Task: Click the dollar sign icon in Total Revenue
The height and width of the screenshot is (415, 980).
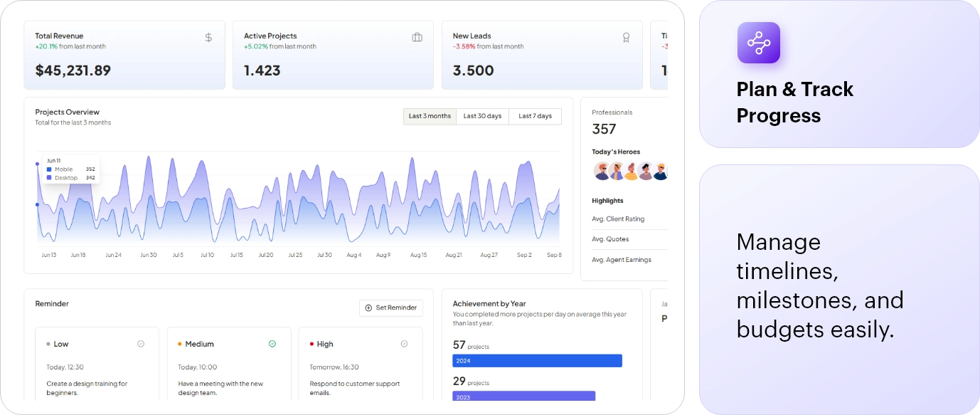Action: [x=208, y=37]
